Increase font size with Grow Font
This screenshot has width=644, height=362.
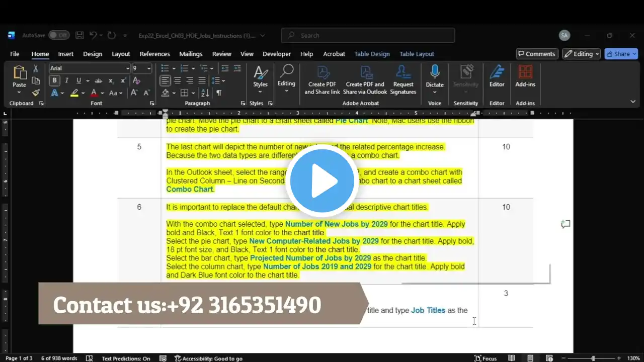pyautogui.click(x=134, y=93)
